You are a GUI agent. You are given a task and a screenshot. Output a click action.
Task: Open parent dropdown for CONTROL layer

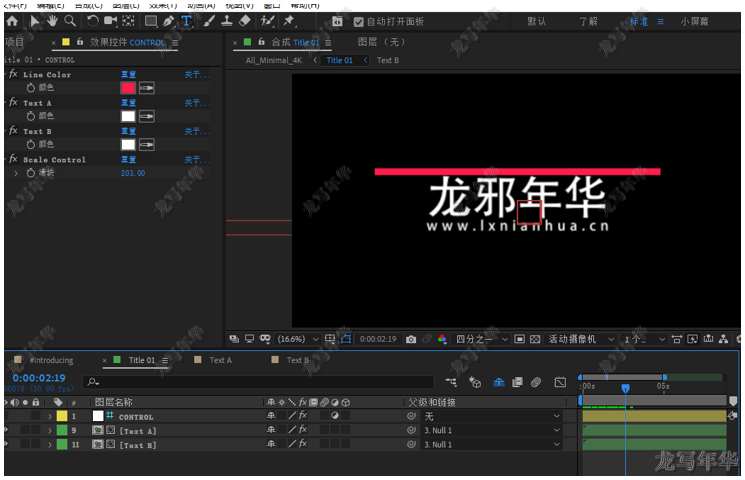[x=492, y=416]
